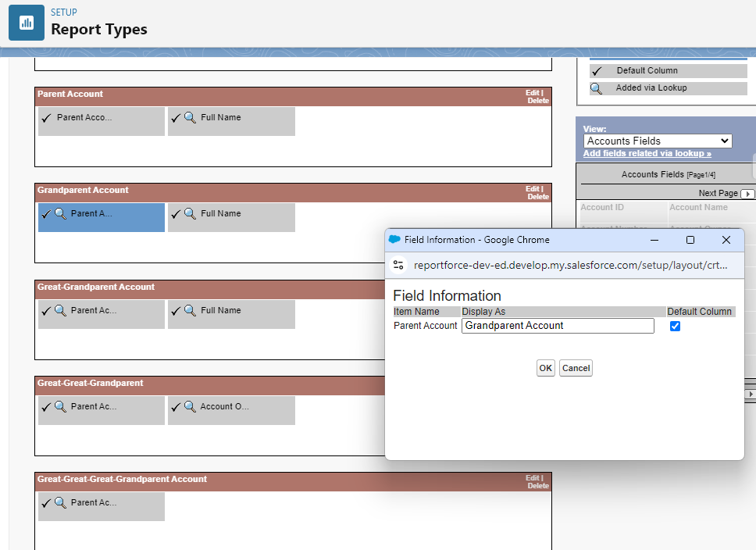
Task: Click the Report Types setup icon
Action: click(x=26, y=22)
